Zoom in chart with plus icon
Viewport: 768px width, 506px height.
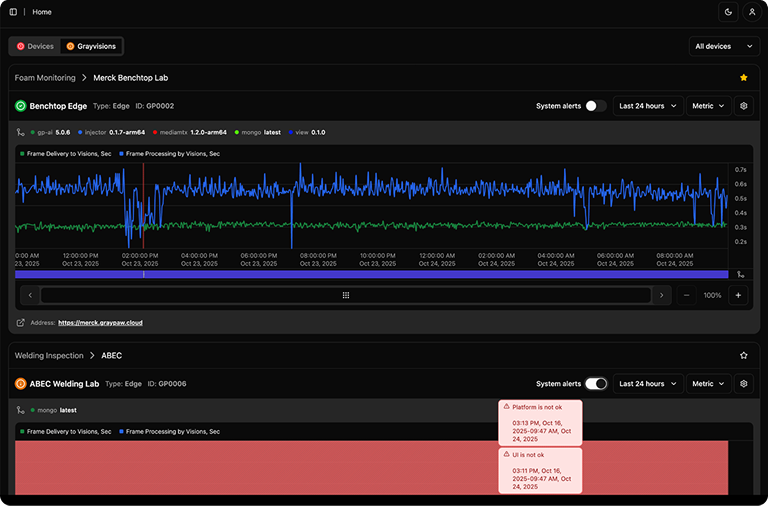738,295
